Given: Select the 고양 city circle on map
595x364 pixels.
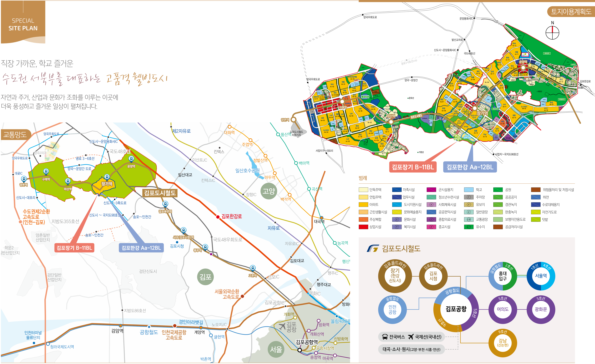Looking at the screenshot, I should point(269,191).
